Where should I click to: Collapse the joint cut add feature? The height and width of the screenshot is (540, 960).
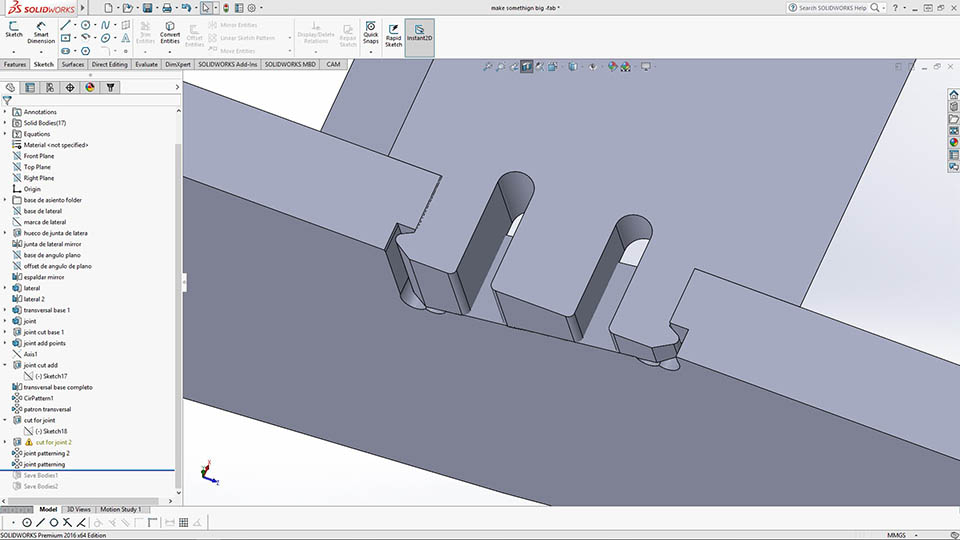click(x=6, y=366)
